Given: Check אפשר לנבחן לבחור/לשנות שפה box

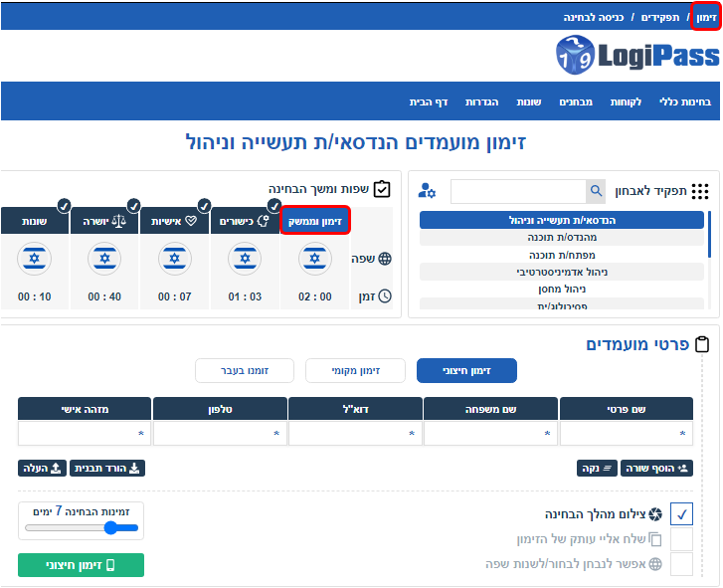Looking at the screenshot, I should 681,564.
